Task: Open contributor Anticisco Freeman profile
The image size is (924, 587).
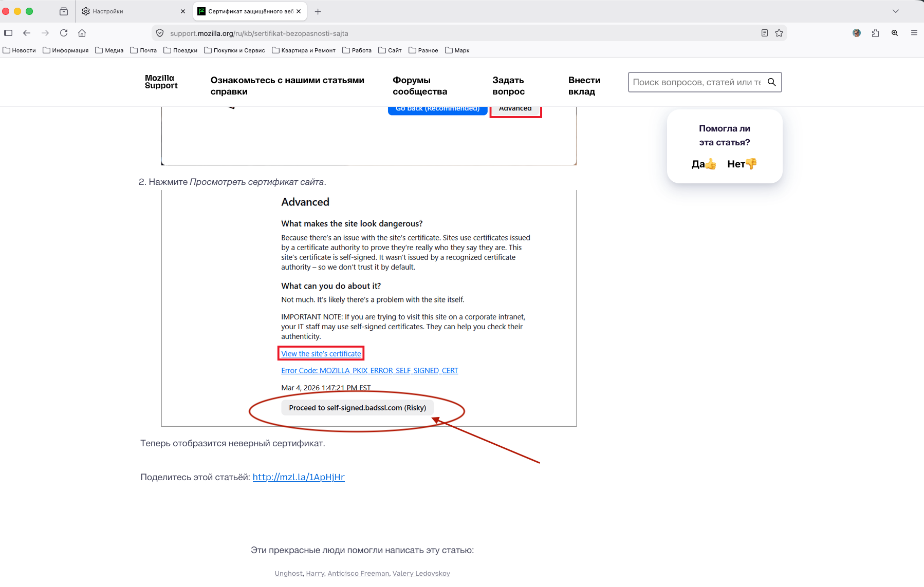Action: pos(358,574)
